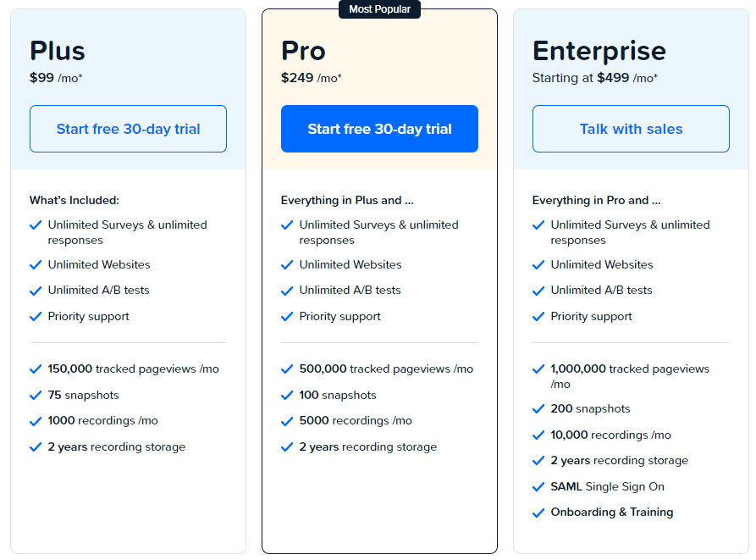Viewport: 756px width, 560px height.
Task: Click checkmark beside Onboarding & Training
Action: point(538,513)
